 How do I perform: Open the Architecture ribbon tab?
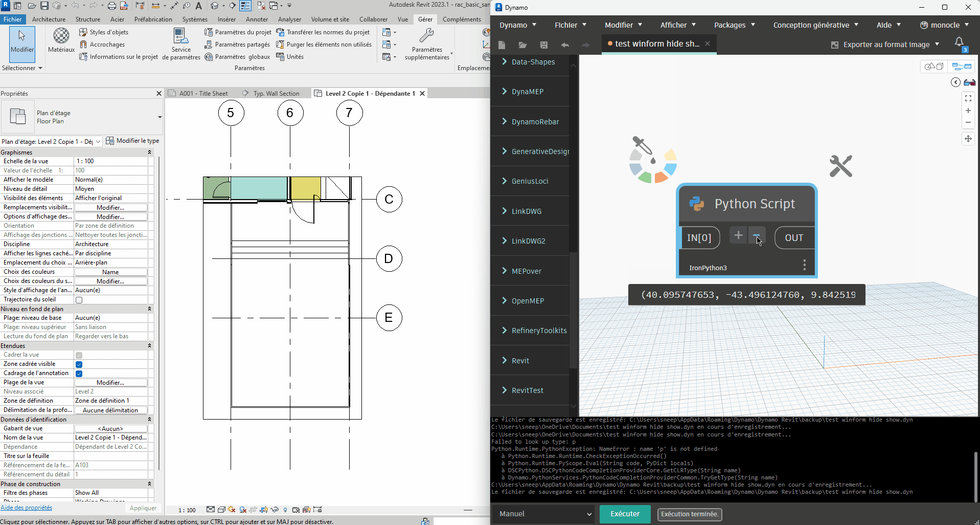pos(49,19)
